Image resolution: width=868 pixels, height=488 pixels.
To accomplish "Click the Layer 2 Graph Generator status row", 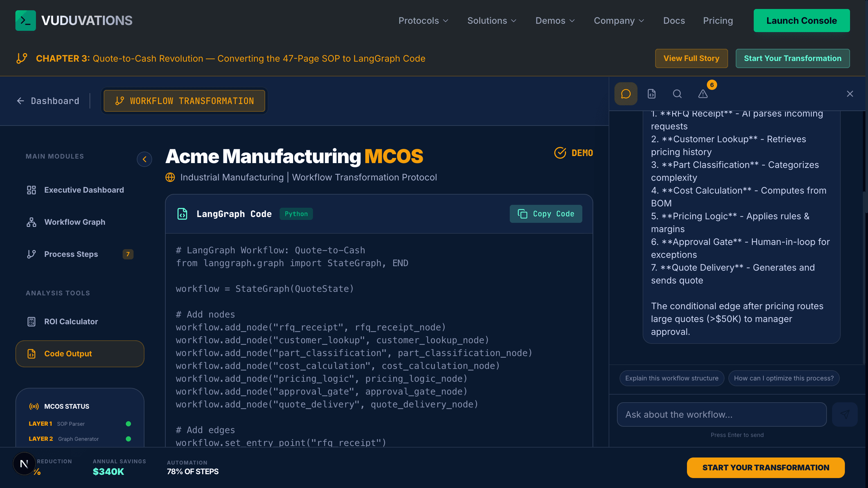I will click(80, 439).
